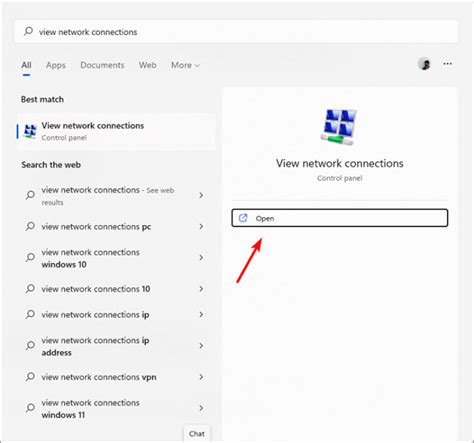Click the 'View network connections' title in preview
This screenshot has width=474, height=443.
339,163
